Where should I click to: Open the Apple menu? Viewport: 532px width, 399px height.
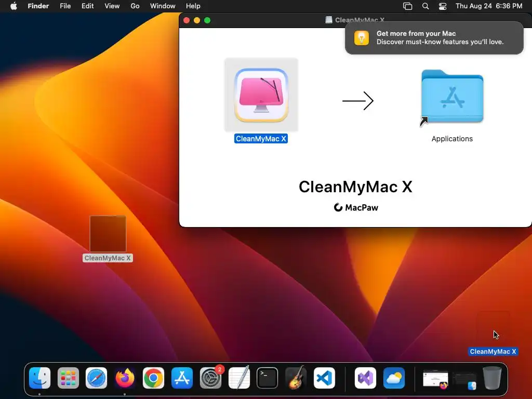tap(14, 6)
